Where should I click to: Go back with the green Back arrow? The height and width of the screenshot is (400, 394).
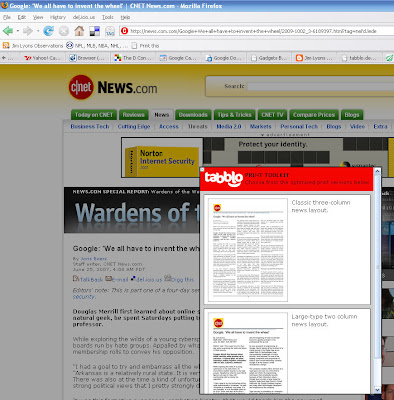click(x=8, y=31)
